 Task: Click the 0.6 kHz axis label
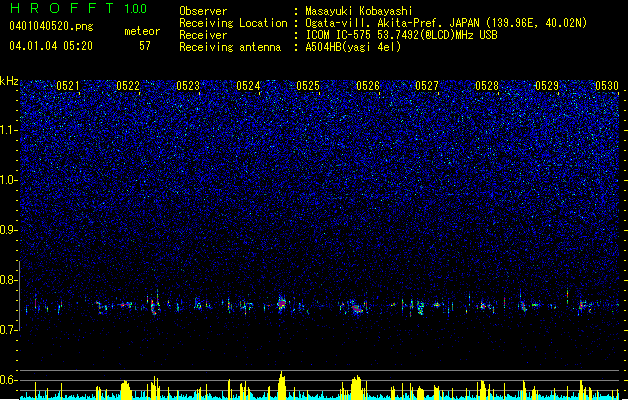9,380
